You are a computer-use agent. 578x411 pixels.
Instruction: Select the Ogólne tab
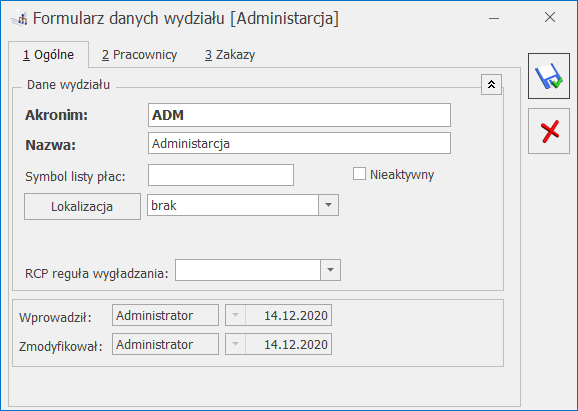[48, 55]
